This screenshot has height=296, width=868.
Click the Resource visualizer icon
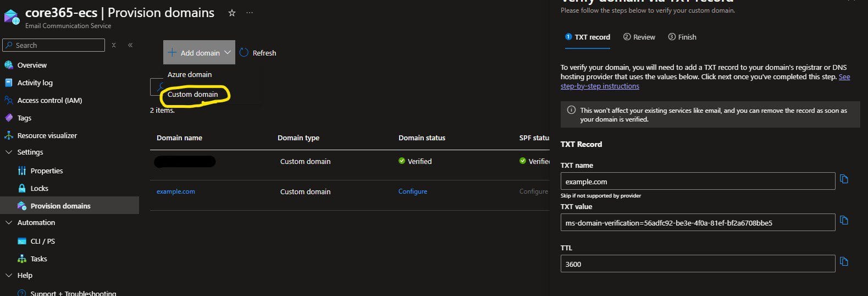pos(9,135)
